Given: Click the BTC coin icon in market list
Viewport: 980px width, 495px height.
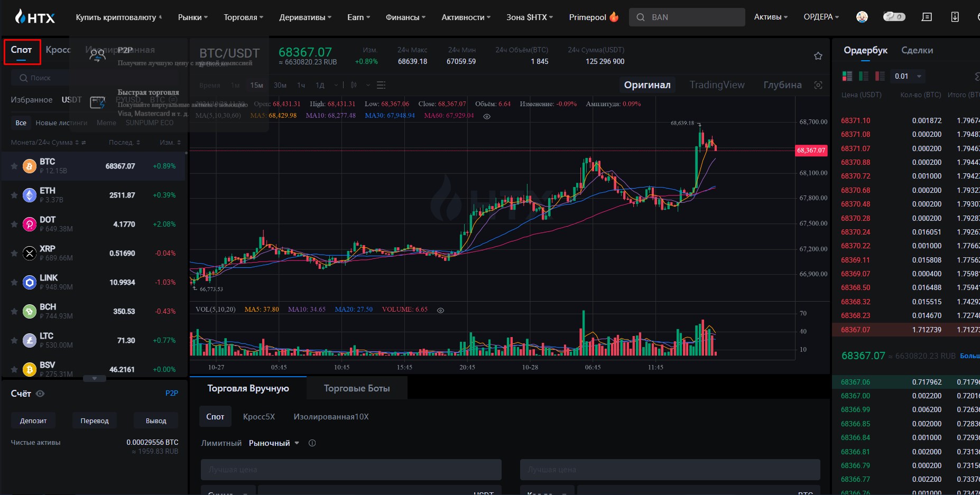Looking at the screenshot, I should 30,166.
